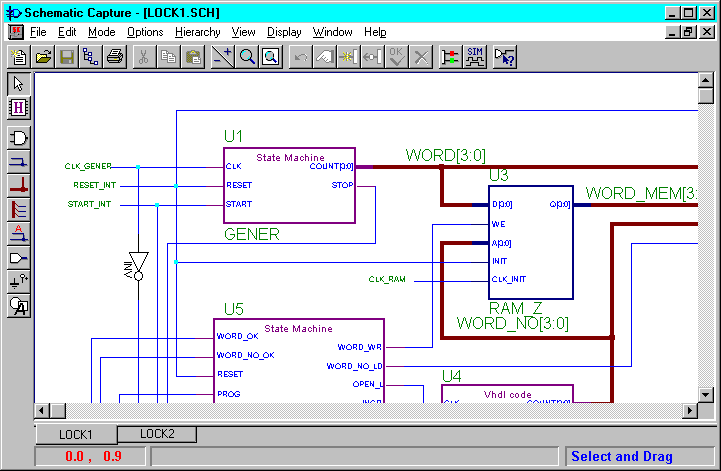Select the Bus Tap tool
The width and height of the screenshot is (721, 471).
point(19,209)
